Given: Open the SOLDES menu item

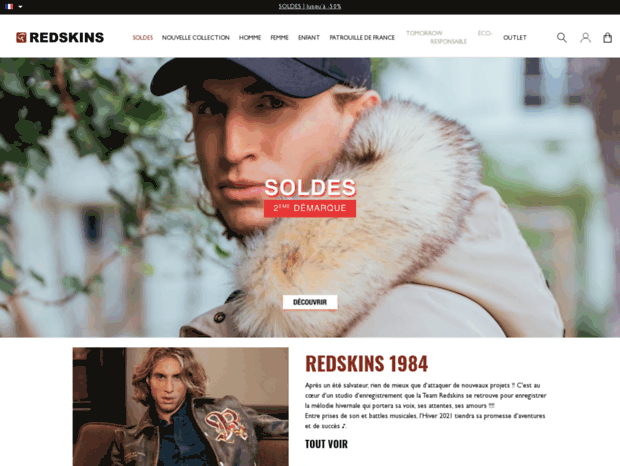Looking at the screenshot, I should point(142,38).
